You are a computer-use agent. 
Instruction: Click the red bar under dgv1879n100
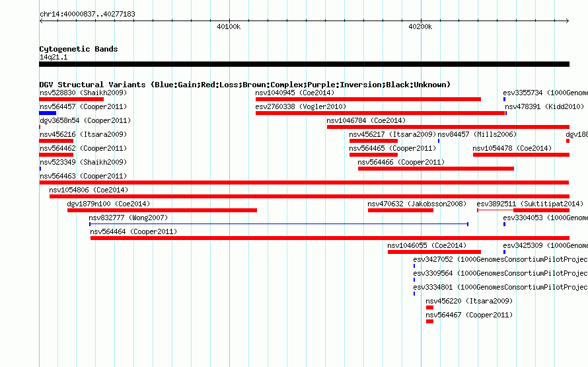pos(162,210)
